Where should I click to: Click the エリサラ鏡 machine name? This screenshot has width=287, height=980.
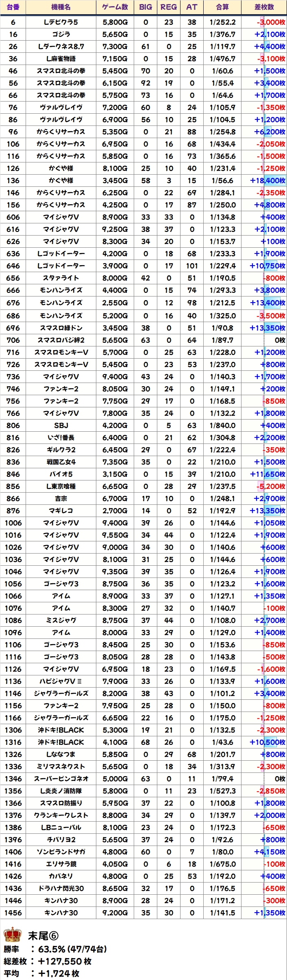tap(61, 864)
